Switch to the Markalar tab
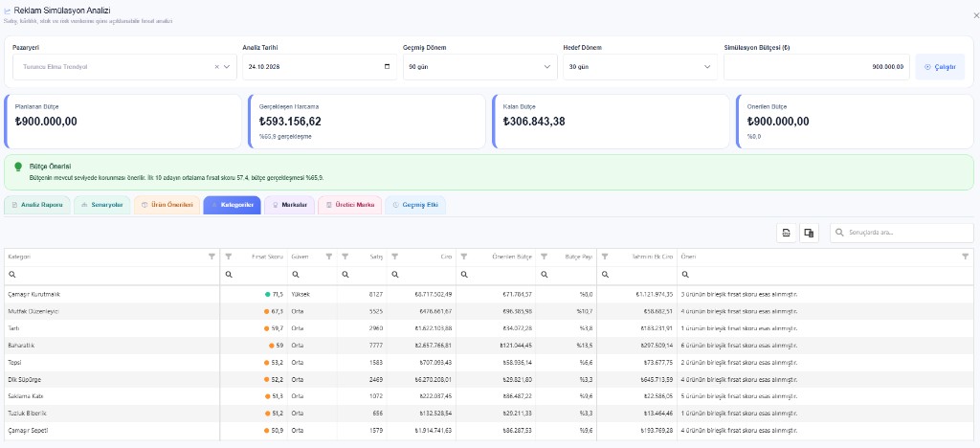The image size is (980, 448). (289, 205)
